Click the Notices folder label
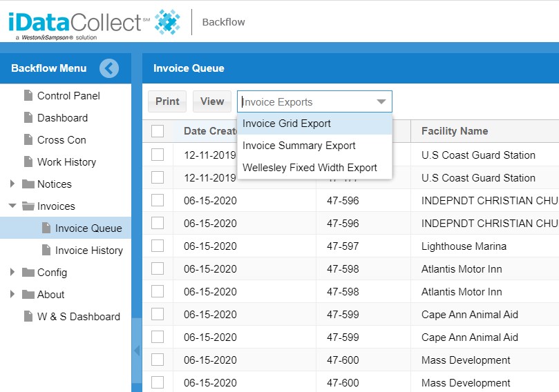The width and height of the screenshot is (559, 392). point(55,184)
